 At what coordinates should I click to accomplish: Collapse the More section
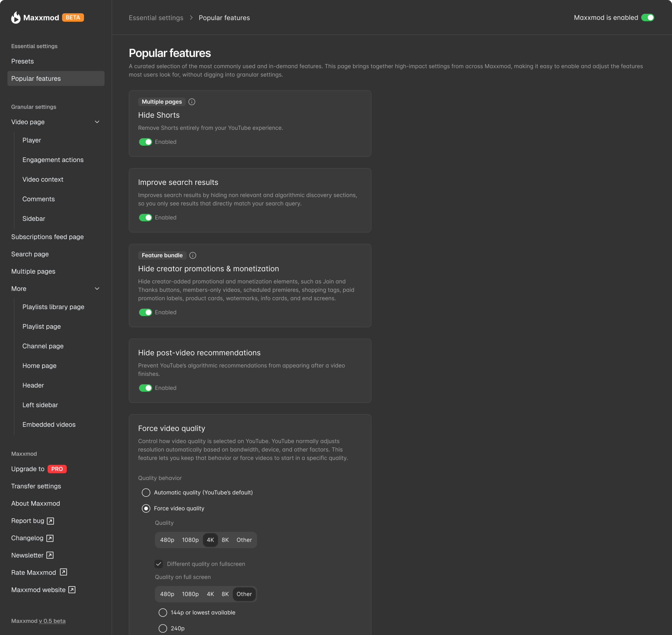click(x=97, y=288)
